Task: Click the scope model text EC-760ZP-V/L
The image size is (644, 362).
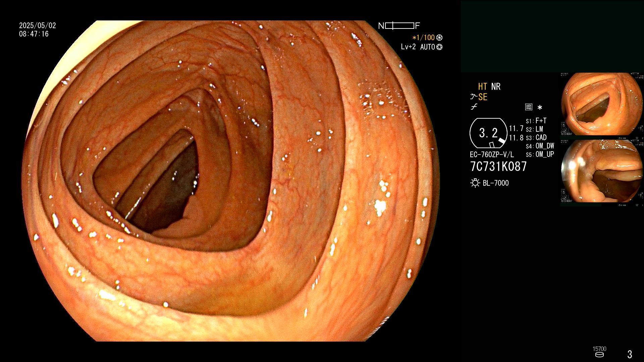Action: pos(492,155)
